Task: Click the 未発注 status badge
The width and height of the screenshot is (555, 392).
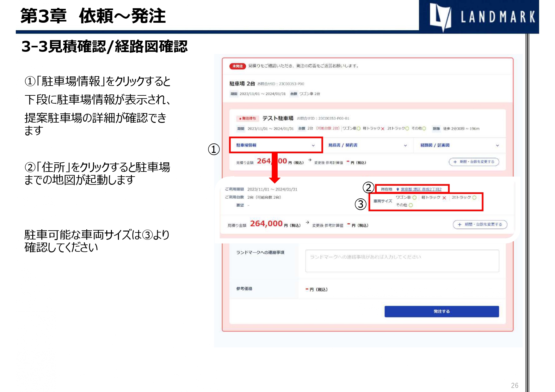Action: [237, 66]
